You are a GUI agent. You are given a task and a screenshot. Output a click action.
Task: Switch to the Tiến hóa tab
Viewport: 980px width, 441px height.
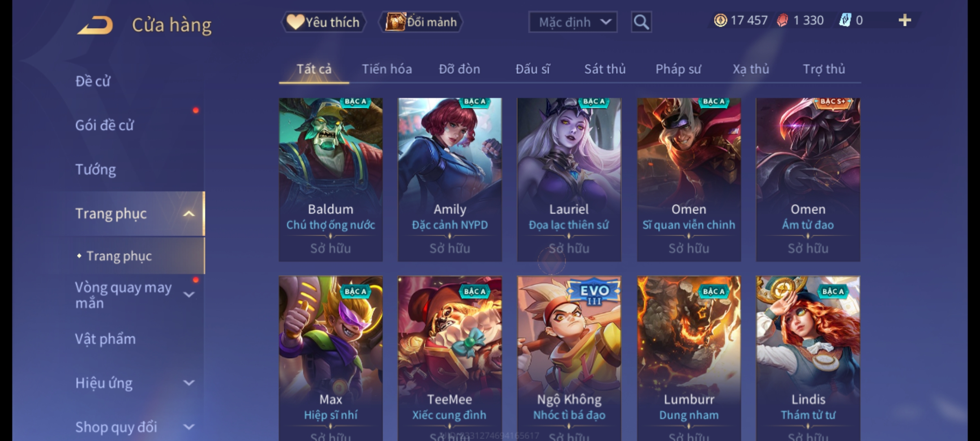pyautogui.click(x=387, y=69)
